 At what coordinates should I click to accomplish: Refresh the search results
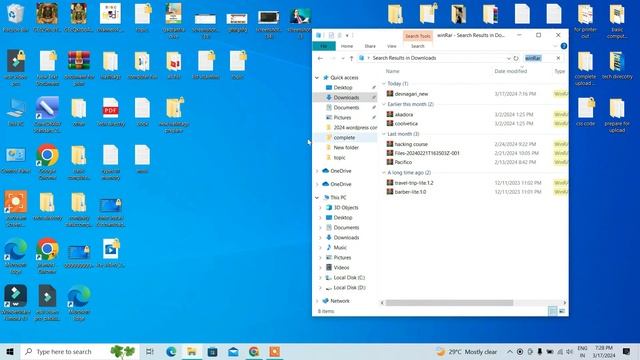point(516,58)
